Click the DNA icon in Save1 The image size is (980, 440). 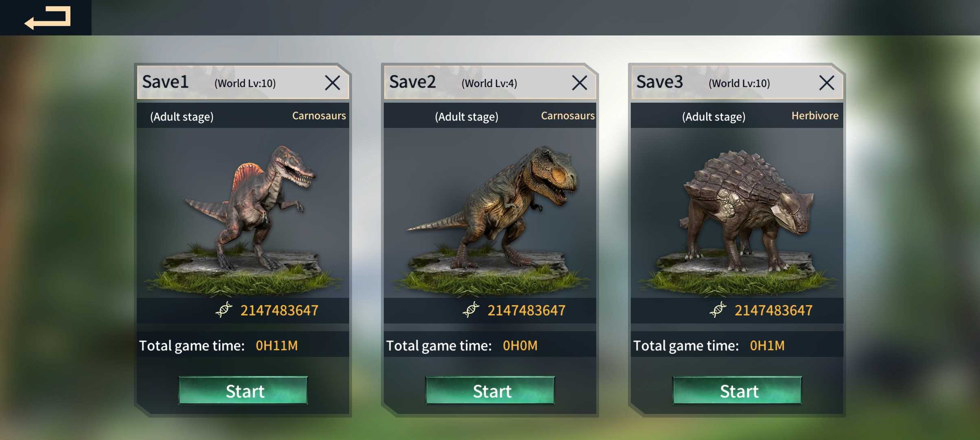pyautogui.click(x=224, y=310)
